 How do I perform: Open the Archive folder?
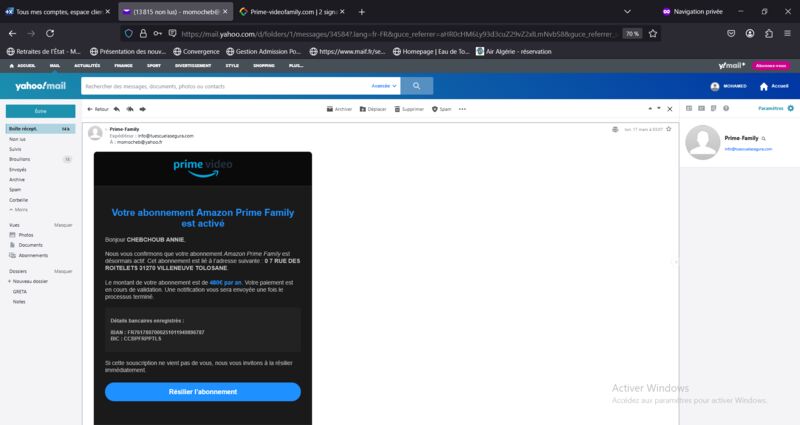(x=17, y=180)
